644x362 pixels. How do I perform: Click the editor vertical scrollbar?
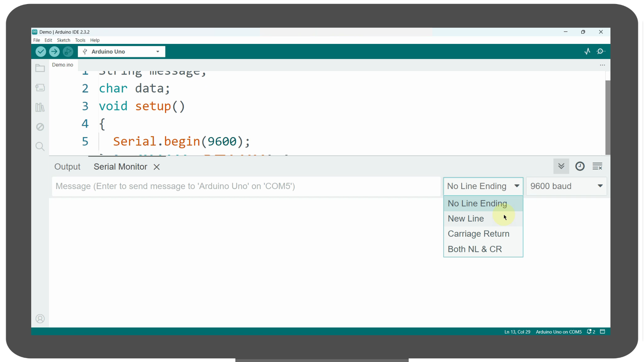click(608, 117)
